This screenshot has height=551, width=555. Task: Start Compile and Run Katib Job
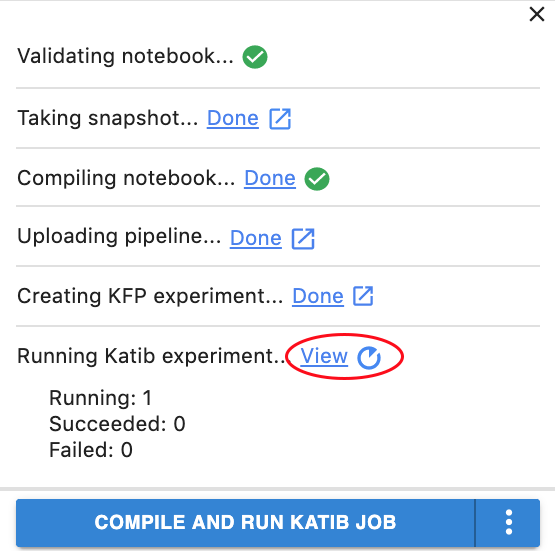coord(245,522)
